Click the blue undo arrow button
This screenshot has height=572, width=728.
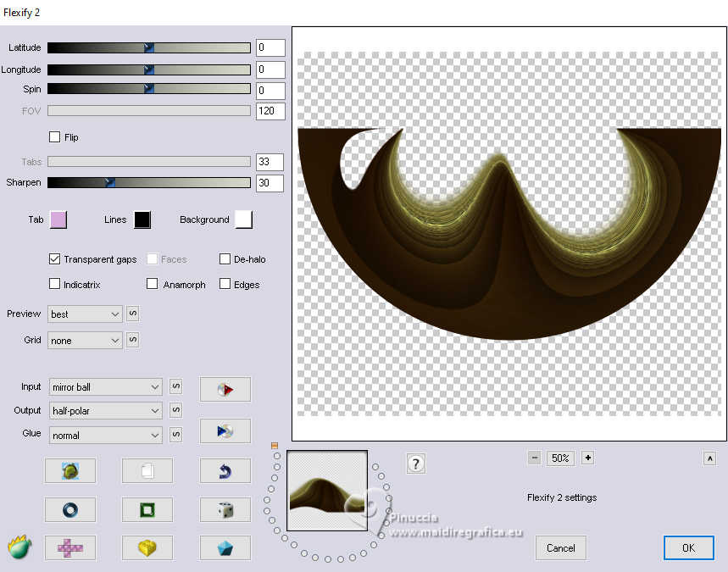click(x=225, y=471)
